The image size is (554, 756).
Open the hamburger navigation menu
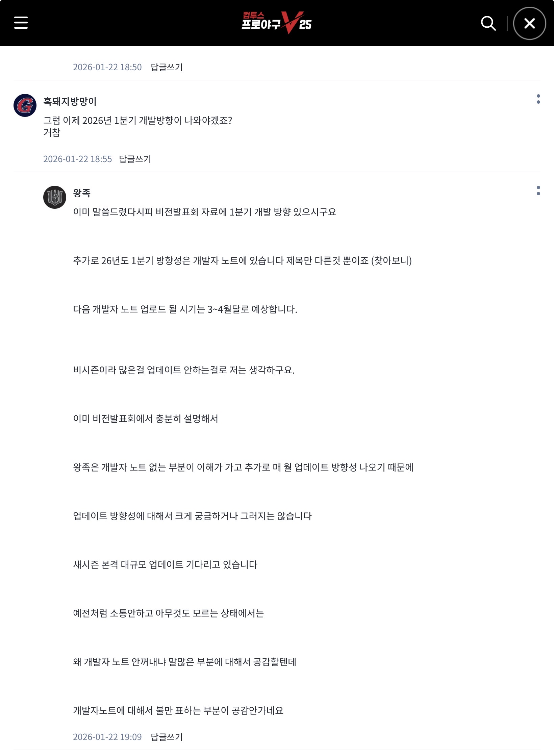pyautogui.click(x=21, y=23)
